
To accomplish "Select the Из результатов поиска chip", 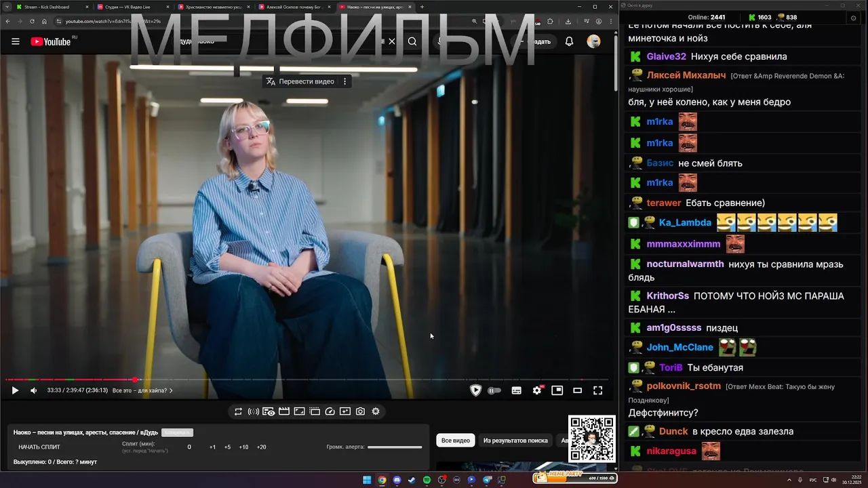I will pyautogui.click(x=515, y=441).
